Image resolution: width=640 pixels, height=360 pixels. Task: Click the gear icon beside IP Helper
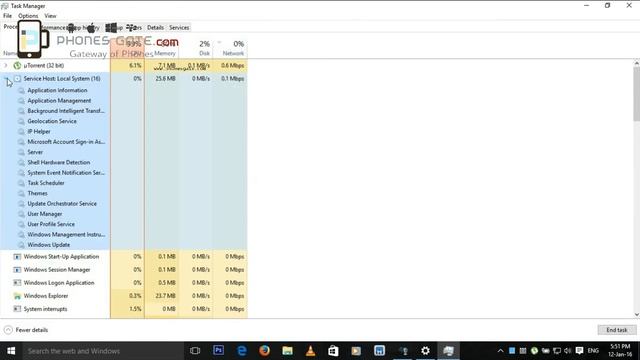(21, 131)
